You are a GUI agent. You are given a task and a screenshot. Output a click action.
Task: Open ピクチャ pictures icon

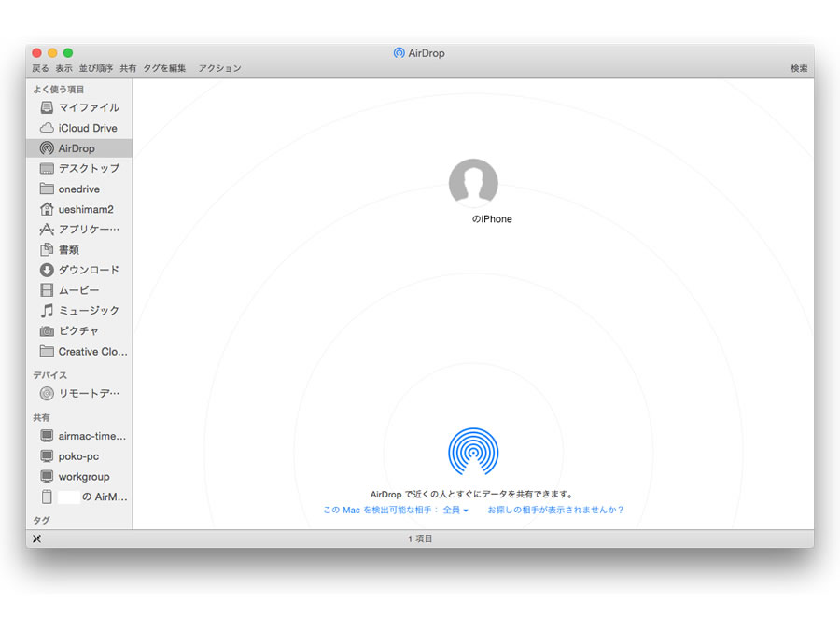pos(48,331)
